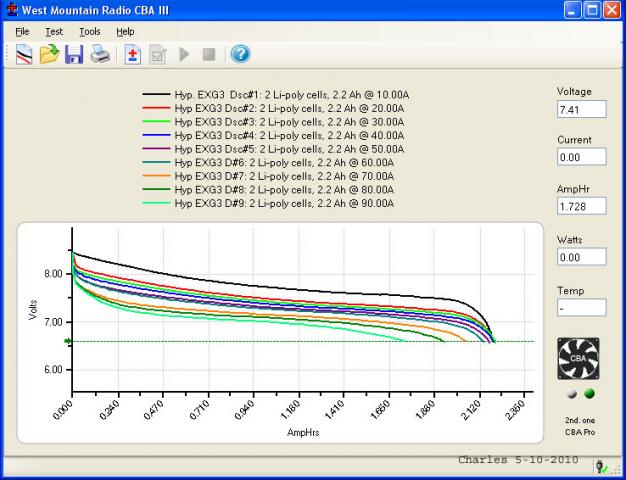The image size is (626, 480).
Task: Click the Voltage value field
Action: 581,108
